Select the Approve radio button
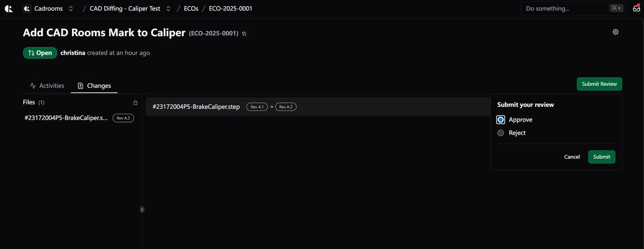Viewport: 644px width, 249px height. coord(501,120)
